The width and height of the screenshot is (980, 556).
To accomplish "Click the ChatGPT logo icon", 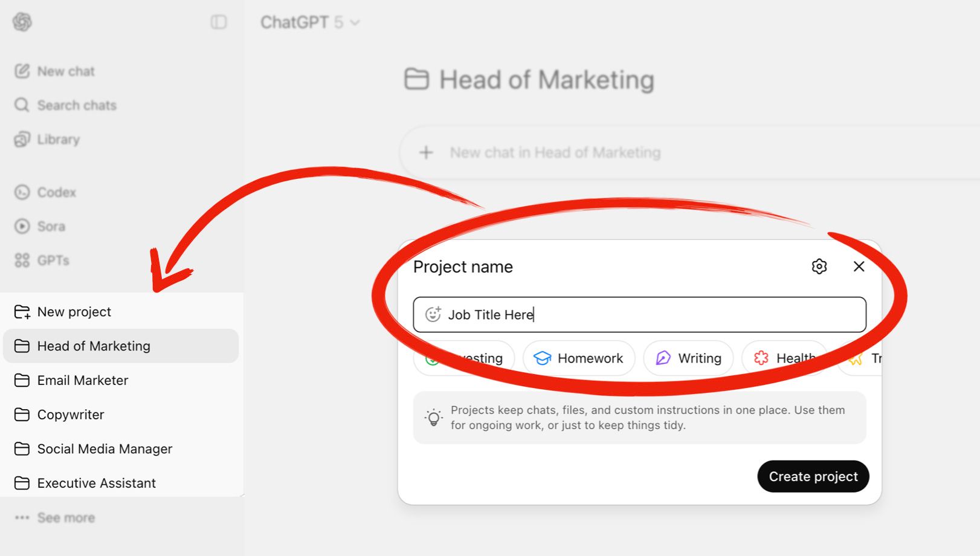I will (22, 22).
